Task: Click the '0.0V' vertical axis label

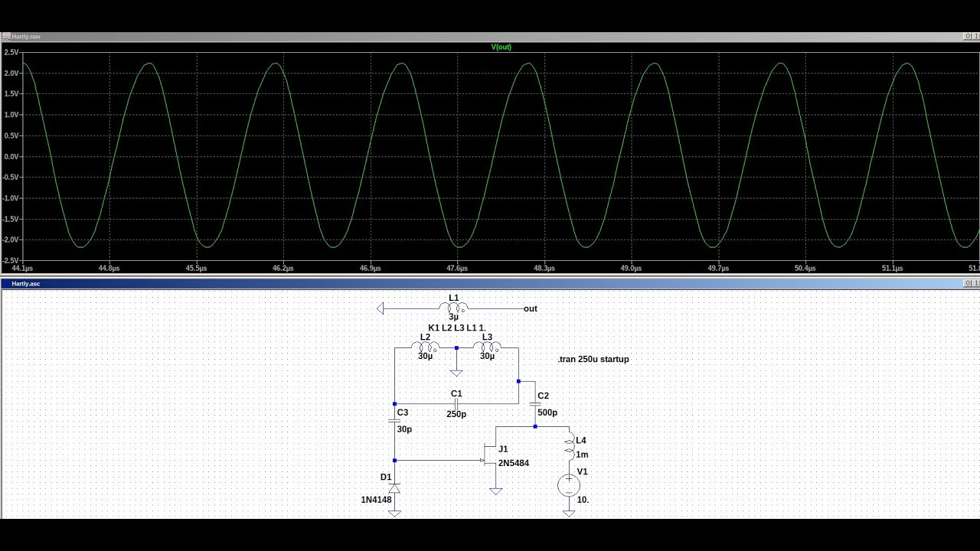Action: pos(12,156)
